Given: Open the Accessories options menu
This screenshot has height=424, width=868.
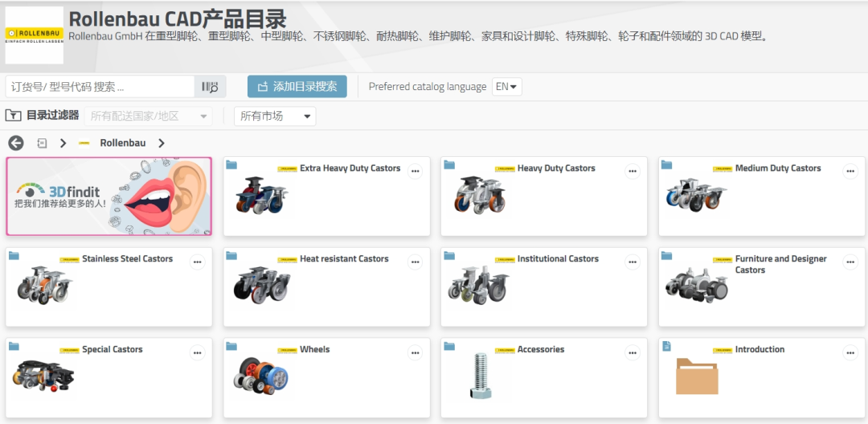Looking at the screenshot, I should click(x=633, y=352).
